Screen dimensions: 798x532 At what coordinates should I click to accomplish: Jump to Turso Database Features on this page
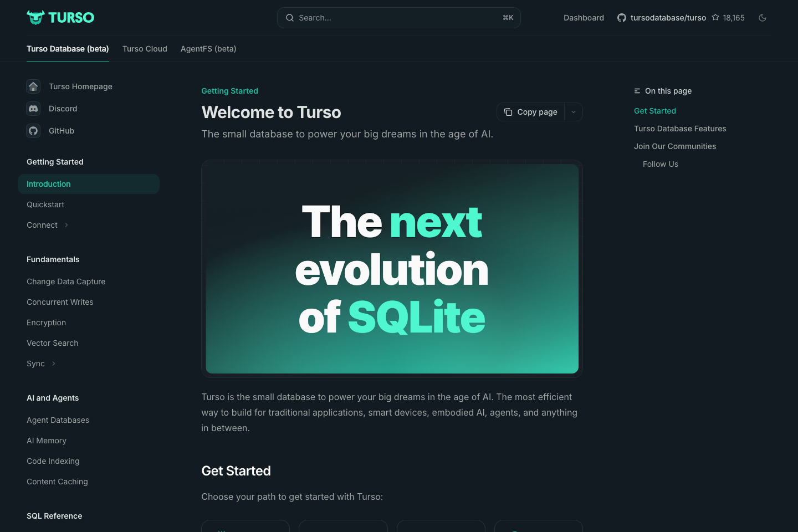point(680,129)
